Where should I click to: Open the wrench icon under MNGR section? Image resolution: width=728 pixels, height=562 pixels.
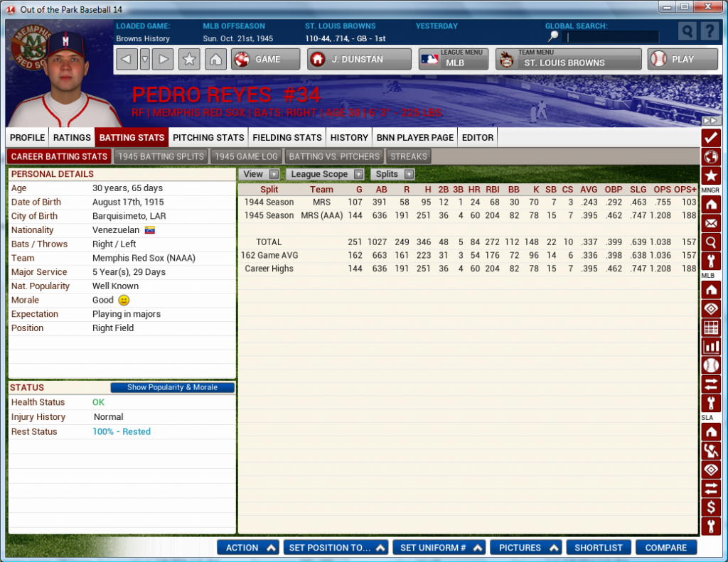[x=710, y=261]
